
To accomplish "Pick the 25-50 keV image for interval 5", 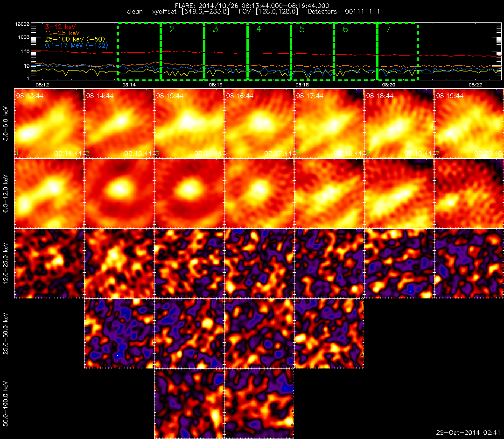I will tap(329, 333).
